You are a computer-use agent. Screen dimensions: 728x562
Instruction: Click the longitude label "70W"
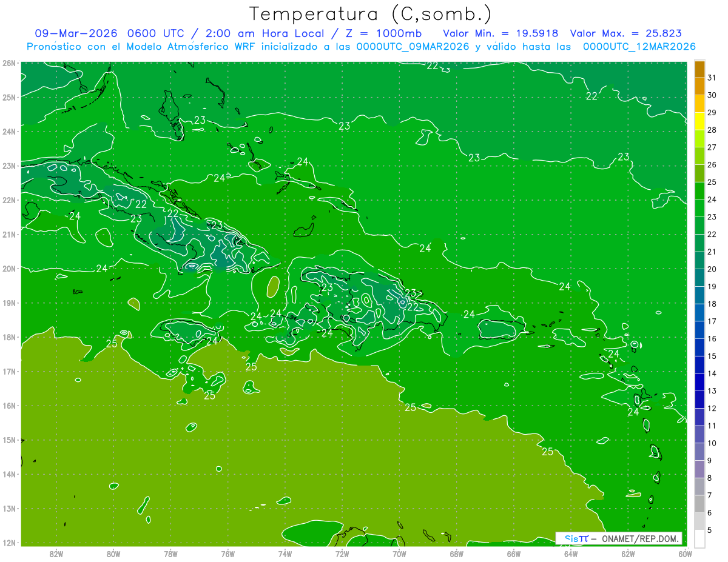(399, 554)
